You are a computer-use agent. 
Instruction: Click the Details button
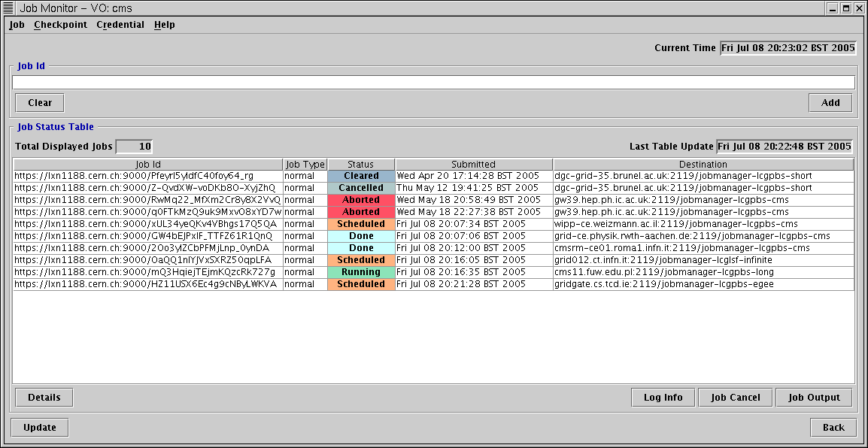(44, 398)
